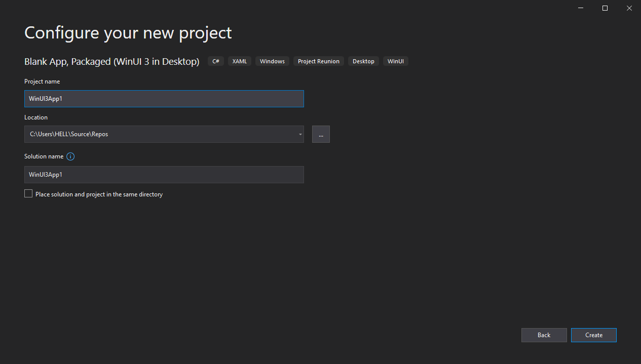The width and height of the screenshot is (641, 364).
Task: Select the Windows tag
Action: 272,61
